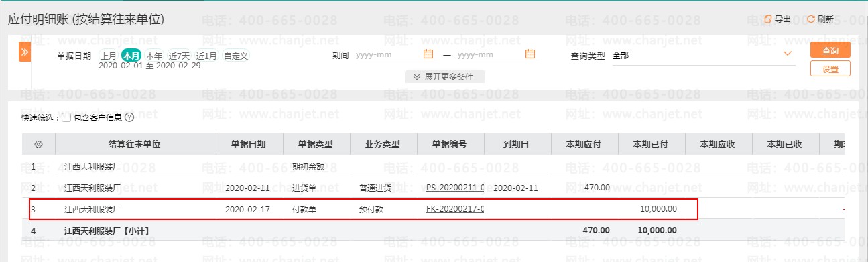Click the table column settings gear
Screen dimensions: 868x262
[x=38, y=144]
